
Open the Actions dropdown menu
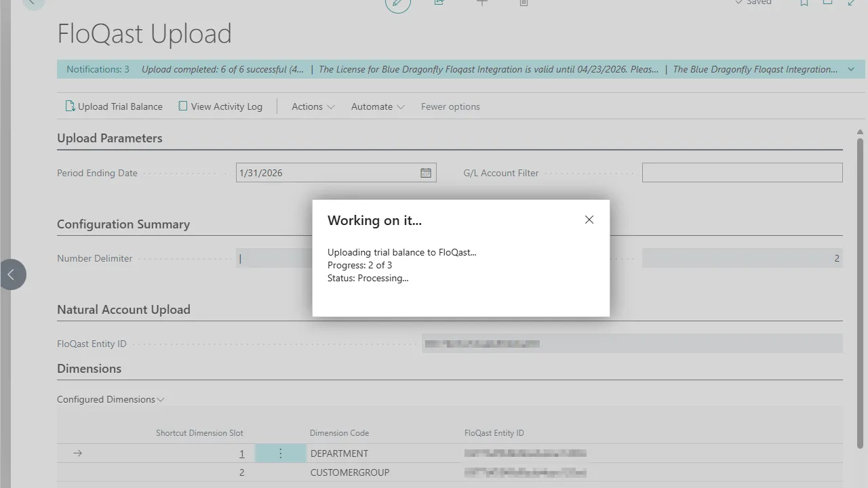[313, 106]
